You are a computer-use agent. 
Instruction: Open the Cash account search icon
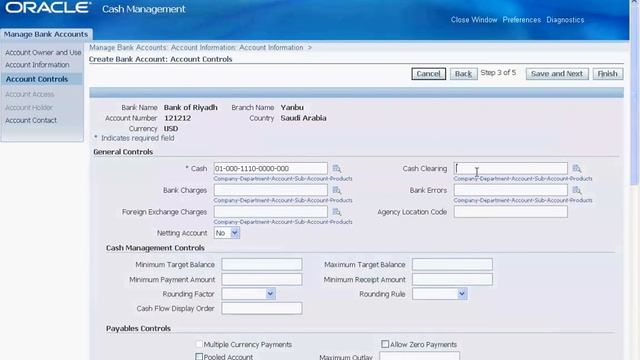(x=337, y=169)
